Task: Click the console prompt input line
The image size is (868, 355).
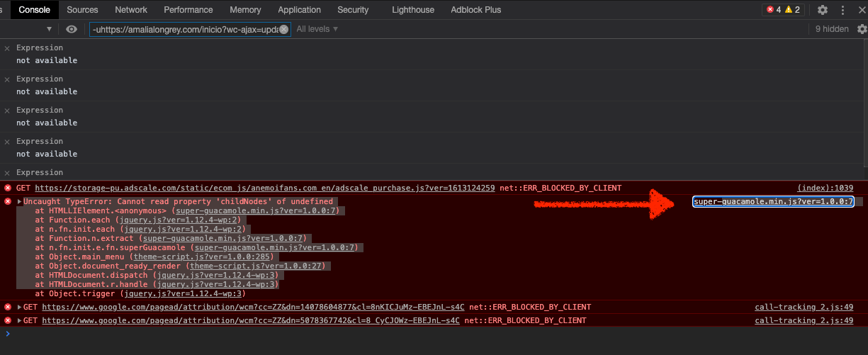Action: pos(434,334)
